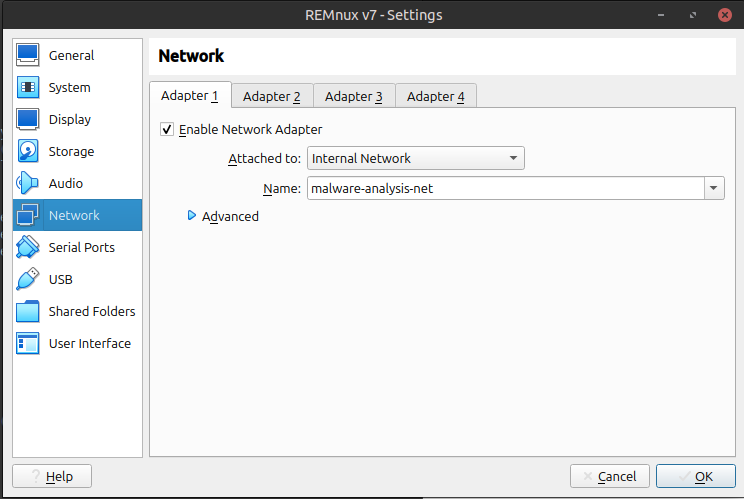Switch to the Adapter 2 tab
Screen dimensions: 744x499
click(272, 96)
